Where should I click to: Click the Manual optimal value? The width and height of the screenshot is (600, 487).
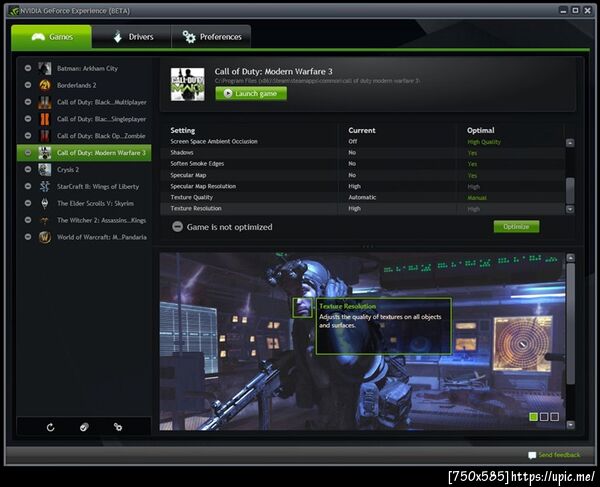(x=477, y=198)
